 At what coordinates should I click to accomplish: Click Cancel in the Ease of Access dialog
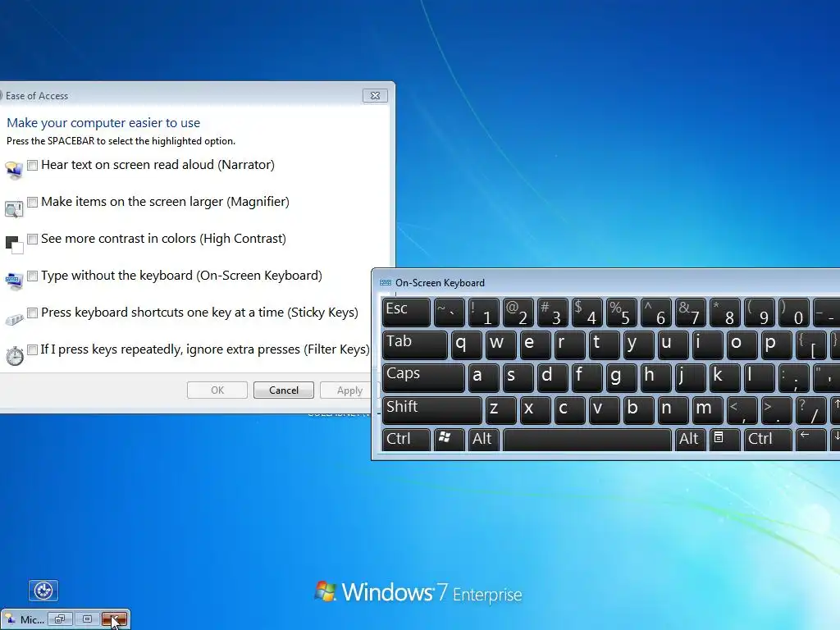click(x=284, y=390)
